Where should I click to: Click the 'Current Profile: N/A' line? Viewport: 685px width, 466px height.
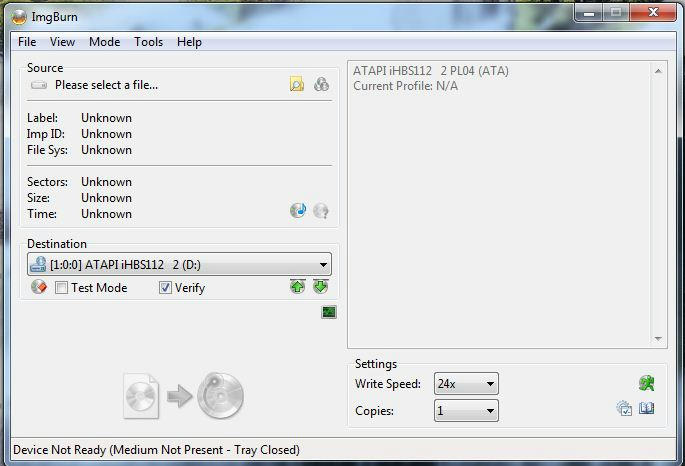(x=405, y=86)
